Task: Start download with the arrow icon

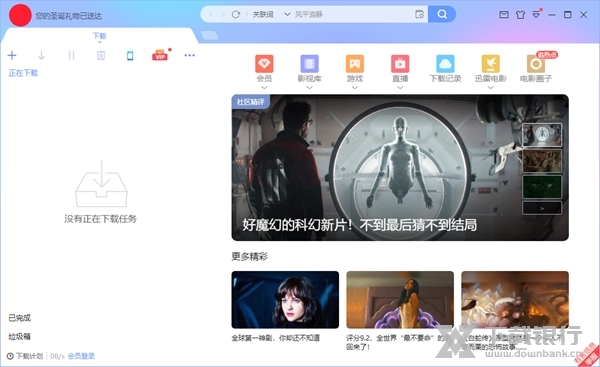Action: (x=41, y=55)
